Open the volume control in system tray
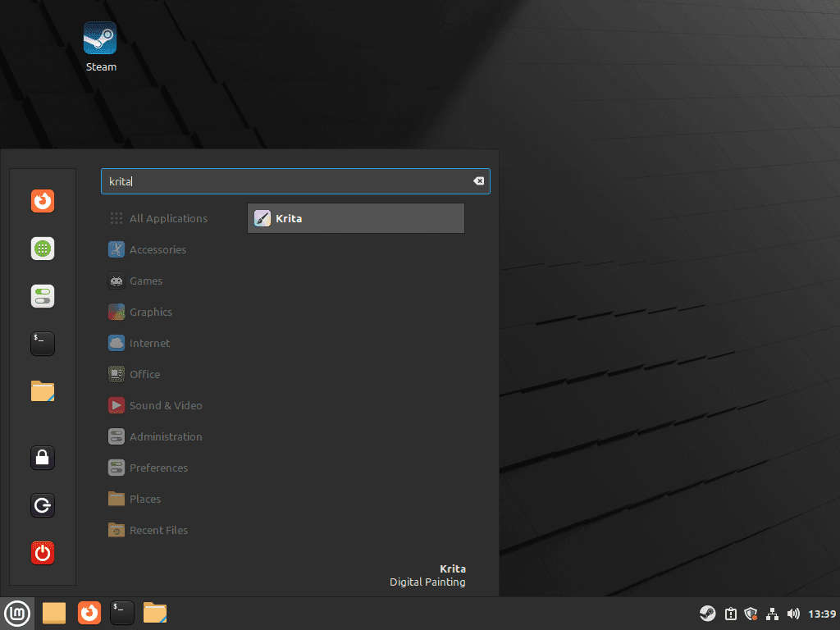The width and height of the screenshot is (840, 630). click(793, 613)
